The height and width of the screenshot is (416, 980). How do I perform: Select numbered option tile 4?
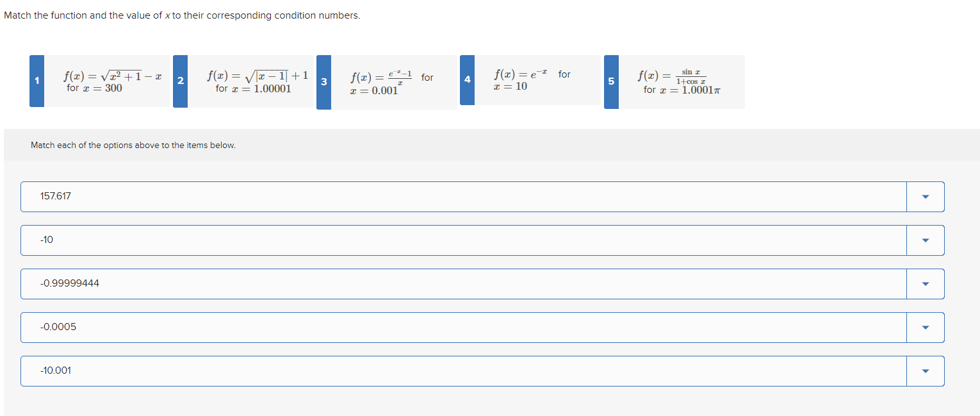(467, 81)
